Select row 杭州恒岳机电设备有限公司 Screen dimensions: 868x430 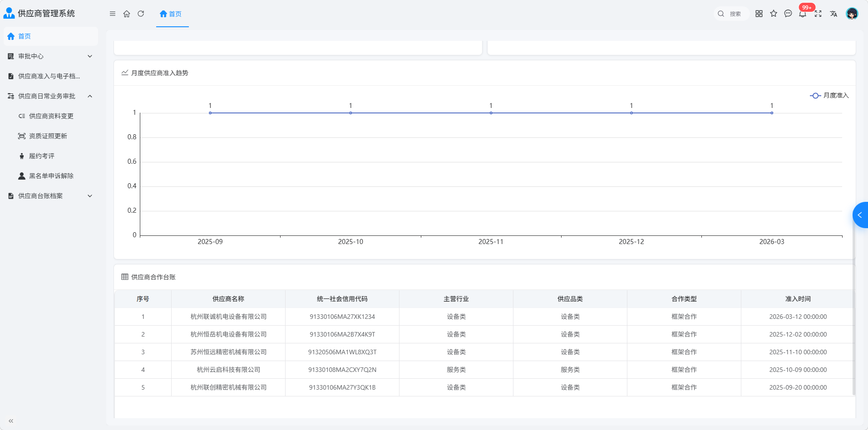[x=484, y=334]
